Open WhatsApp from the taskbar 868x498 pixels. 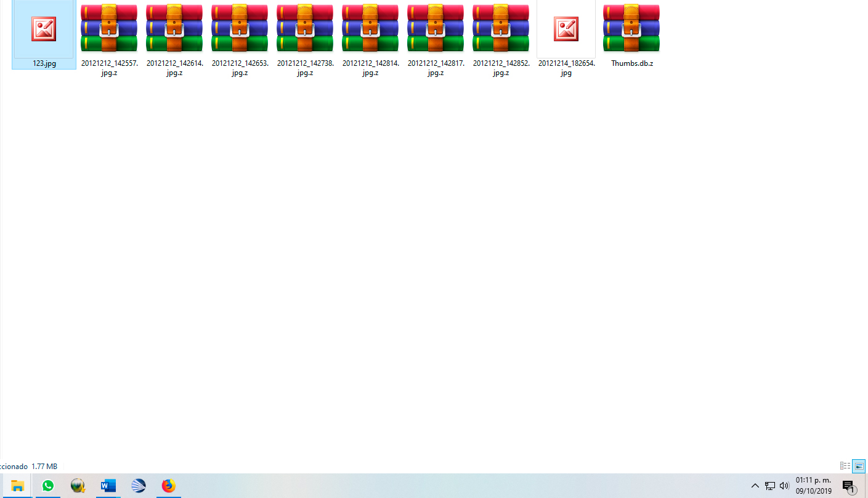tap(48, 486)
